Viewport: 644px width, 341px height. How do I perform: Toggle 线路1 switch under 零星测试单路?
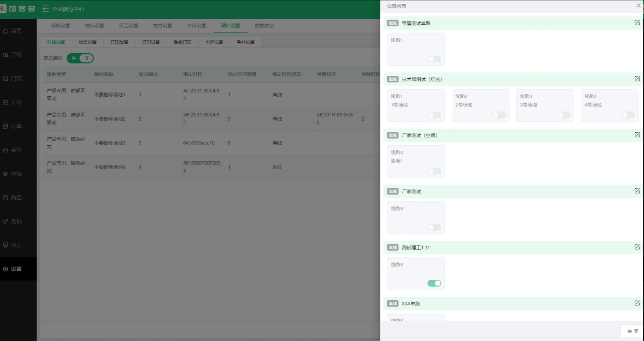(x=434, y=59)
